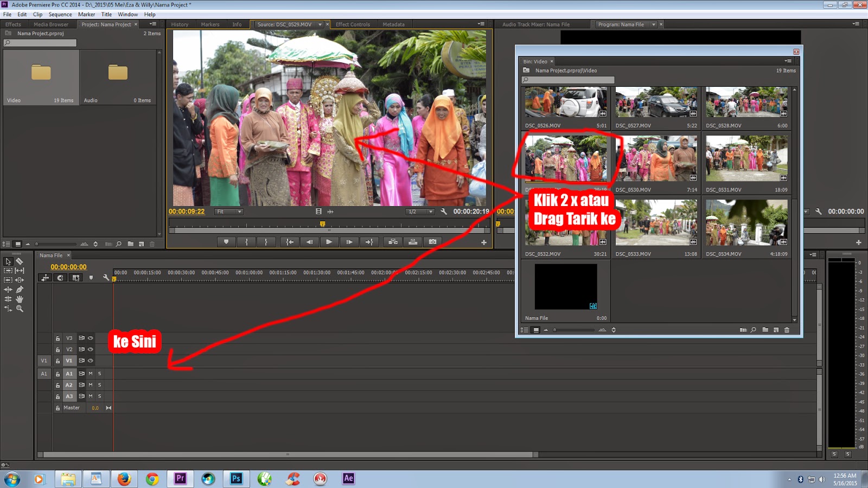This screenshot has width=868, height=488.
Task: Open playback resolution 1/2 dropdown
Action: [420, 211]
